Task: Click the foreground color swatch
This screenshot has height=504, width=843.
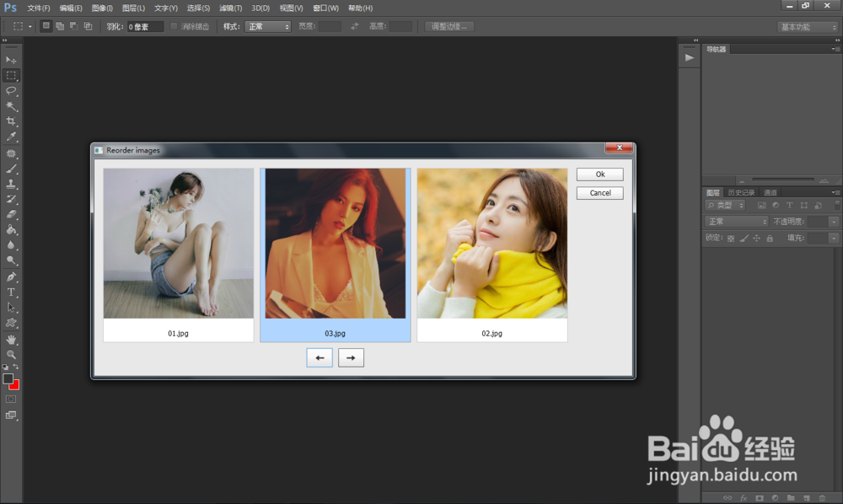Action: click(x=8, y=378)
